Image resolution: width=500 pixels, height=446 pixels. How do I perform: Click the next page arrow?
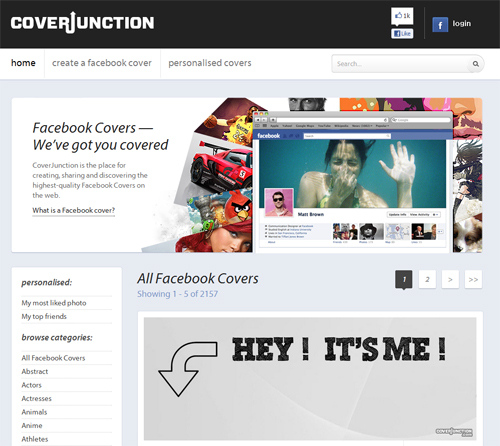point(450,279)
